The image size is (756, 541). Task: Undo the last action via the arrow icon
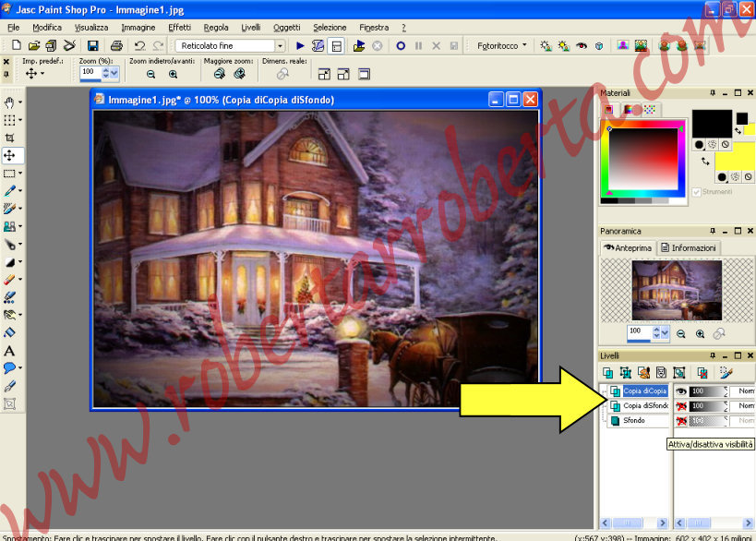139,45
